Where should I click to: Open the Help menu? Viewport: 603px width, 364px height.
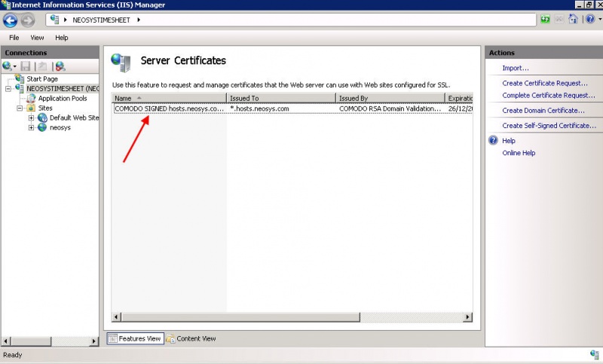62,38
